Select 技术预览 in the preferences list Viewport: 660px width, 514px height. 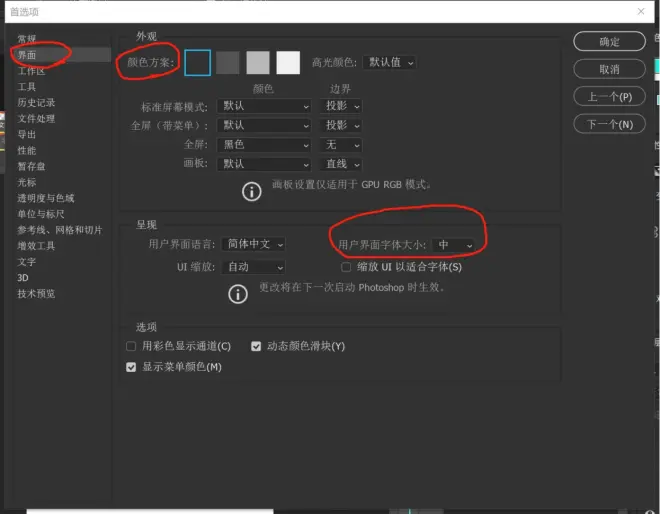pyautogui.click(x=36, y=294)
